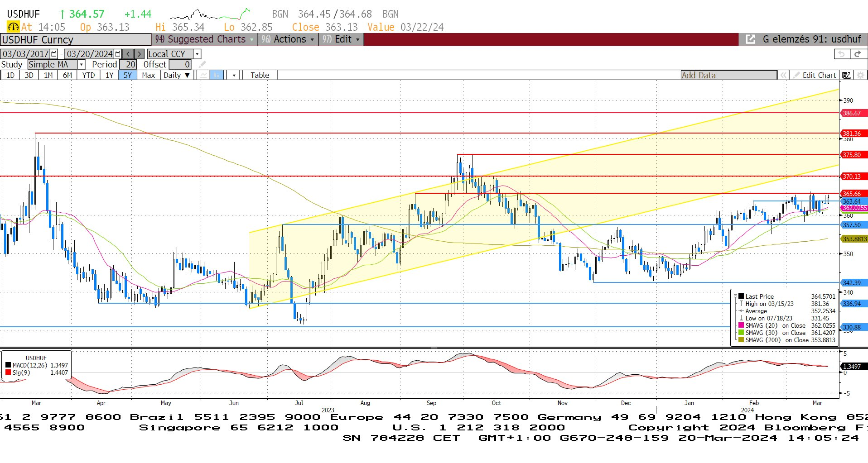Click the intraday sparkline mini chart
The width and height of the screenshot is (868, 463).
pos(210,14)
